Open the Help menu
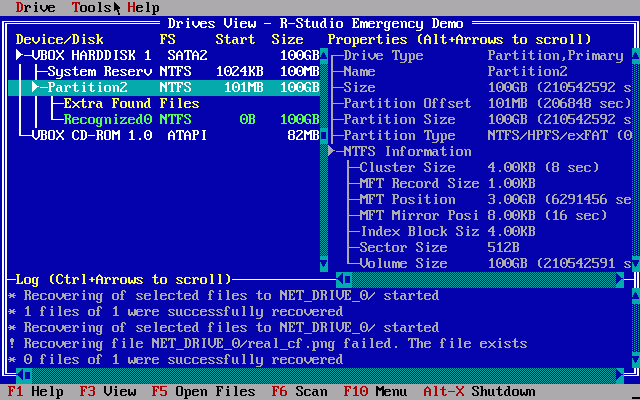 [143, 8]
